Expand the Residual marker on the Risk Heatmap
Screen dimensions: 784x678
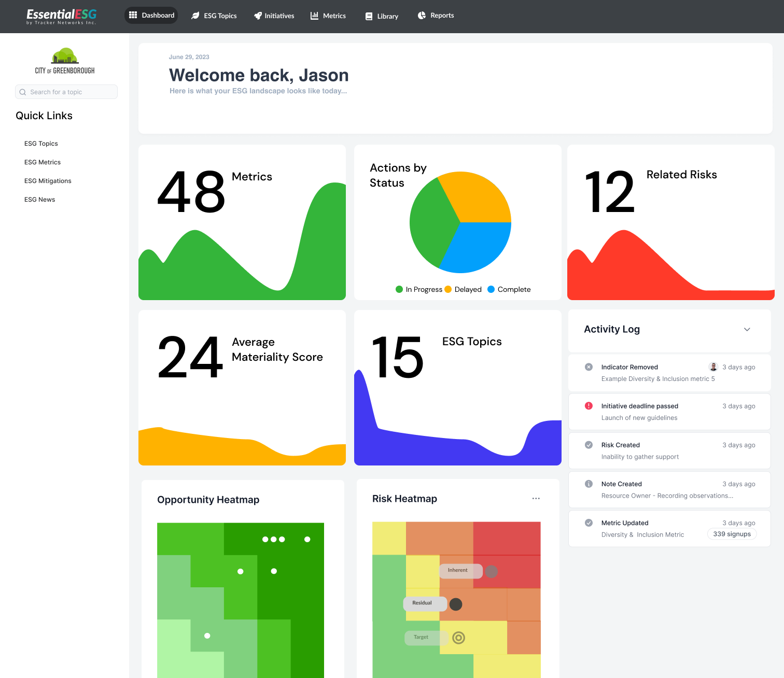pos(456,604)
